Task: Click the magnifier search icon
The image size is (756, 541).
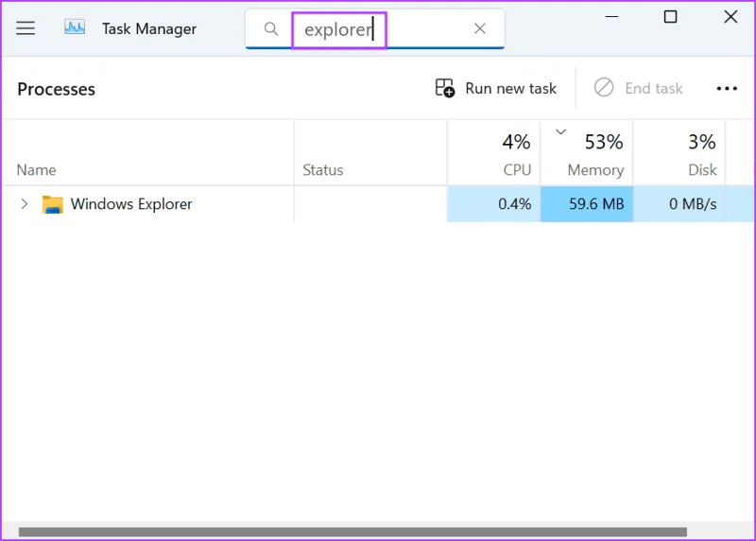Action: click(271, 29)
